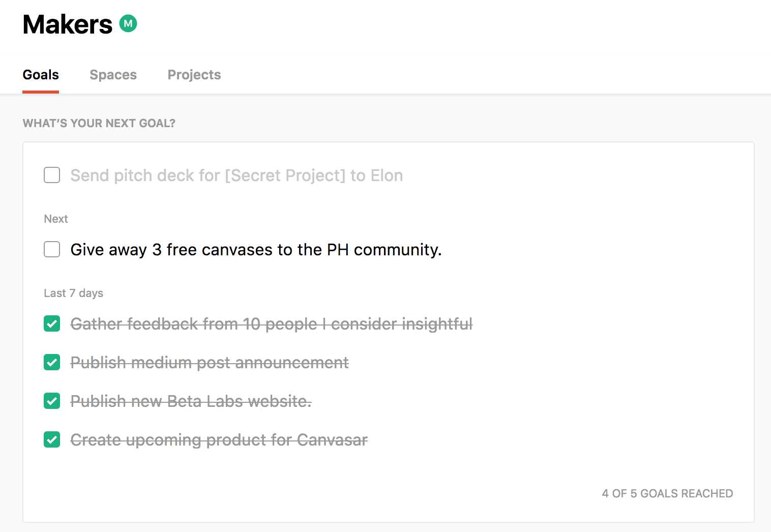The height and width of the screenshot is (532, 771).
Task: Check the empty new goal checkbox
Action: click(52, 175)
